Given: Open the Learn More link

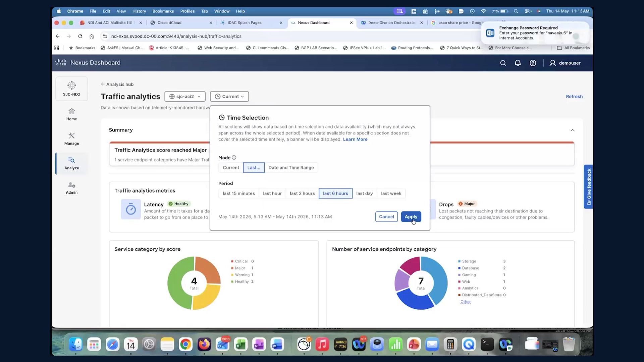Looking at the screenshot, I should [355, 139].
